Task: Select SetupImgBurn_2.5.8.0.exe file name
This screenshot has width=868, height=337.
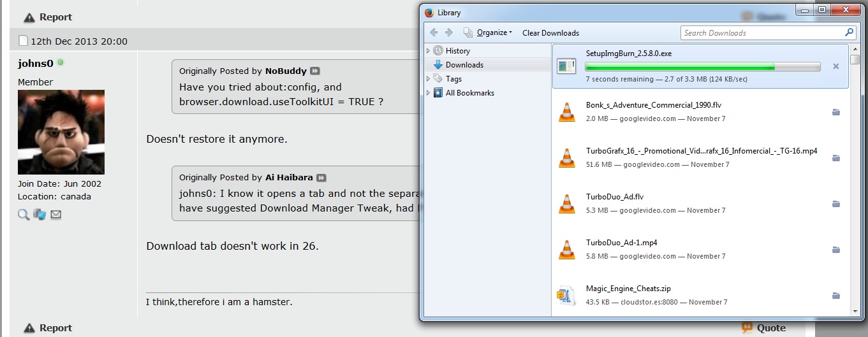Action: pyautogui.click(x=628, y=54)
